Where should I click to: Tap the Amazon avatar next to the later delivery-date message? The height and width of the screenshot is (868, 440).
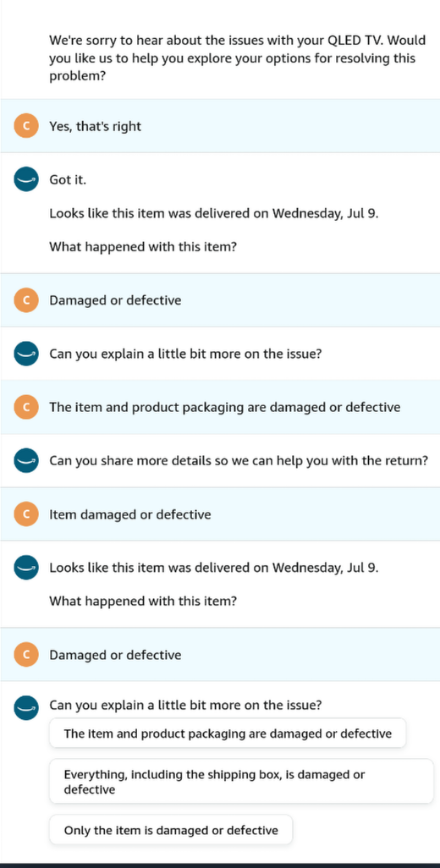26,568
